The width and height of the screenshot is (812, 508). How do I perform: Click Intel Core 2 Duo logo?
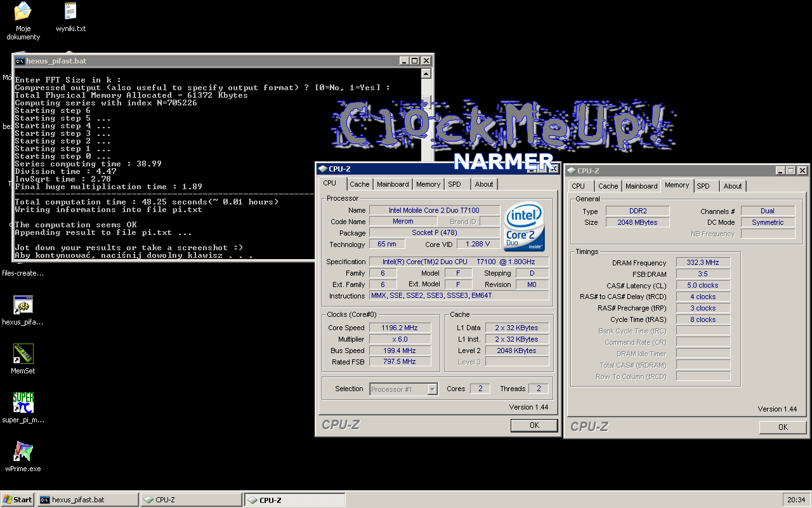pyautogui.click(x=524, y=228)
